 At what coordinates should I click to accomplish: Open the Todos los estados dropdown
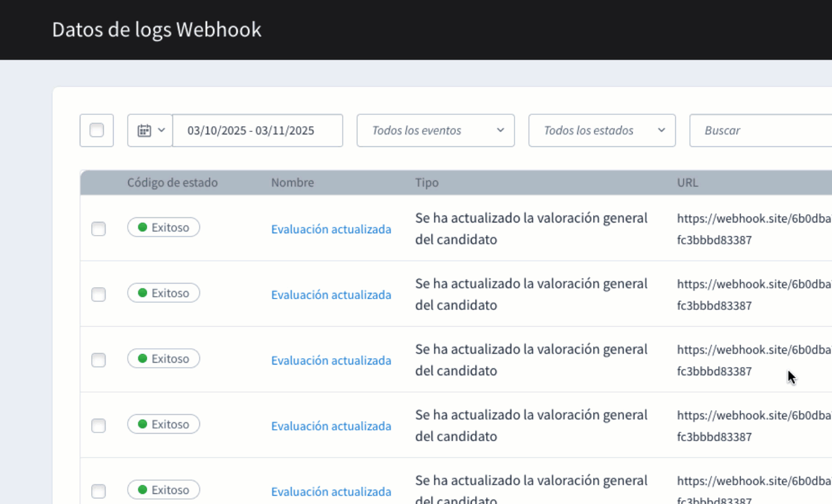(x=601, y=130)
